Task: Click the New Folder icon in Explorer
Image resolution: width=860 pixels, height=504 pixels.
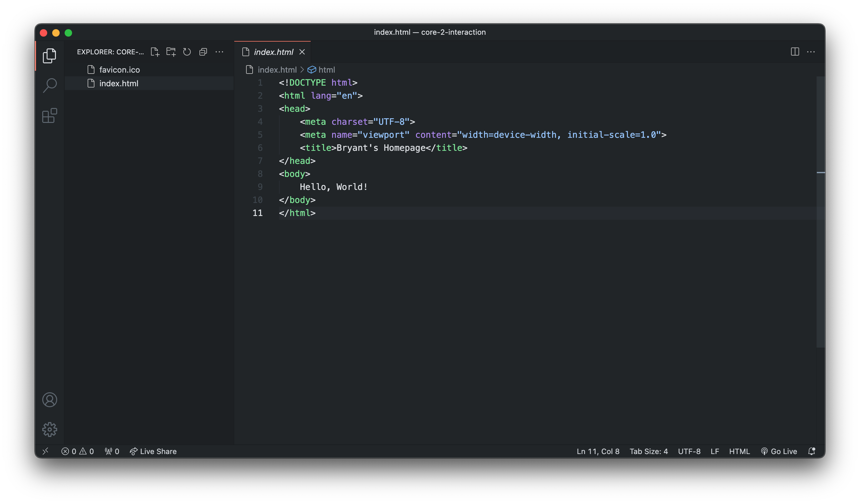Action: [x=171, y=52]
